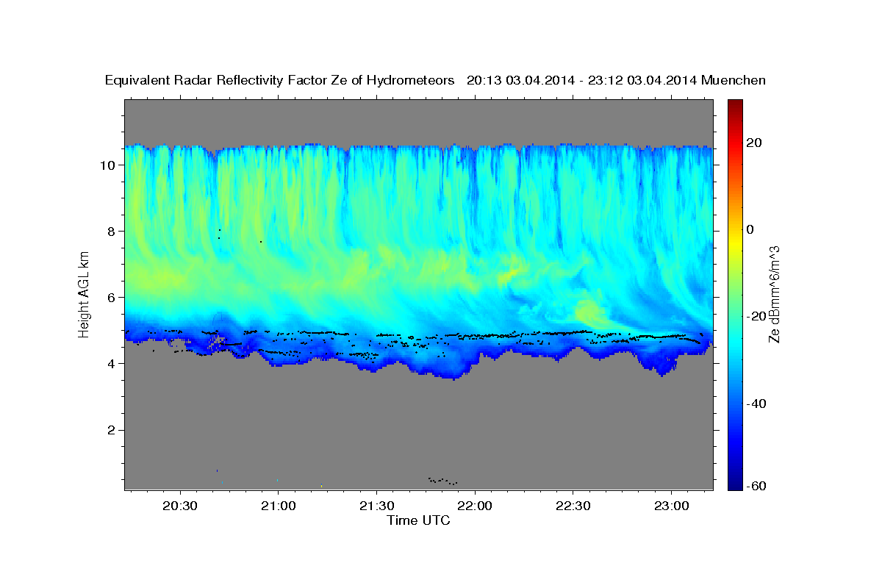Click the 21:30 time tick label
Screen dimensions: 882x588
(376, 506)
